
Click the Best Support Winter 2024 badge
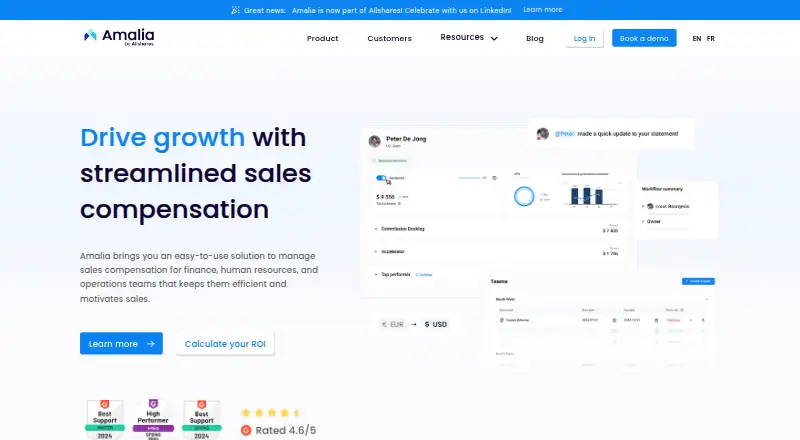tap(105, 420)
